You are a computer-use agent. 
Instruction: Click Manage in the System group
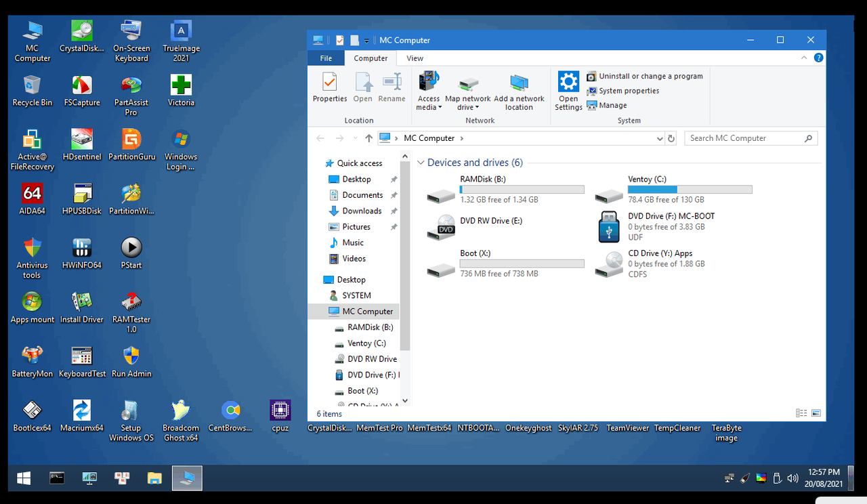[607, 106]
